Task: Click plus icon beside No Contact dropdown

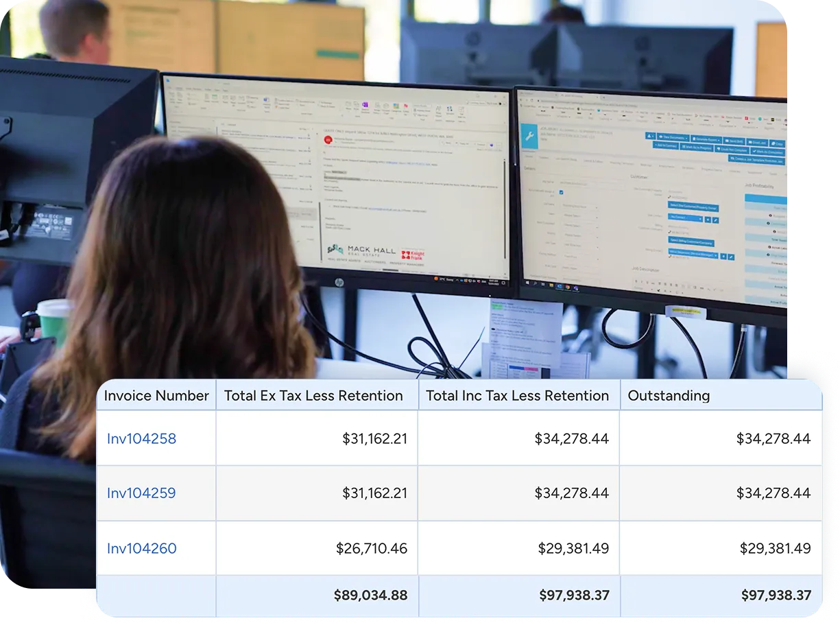Action: tap(708, 220)
